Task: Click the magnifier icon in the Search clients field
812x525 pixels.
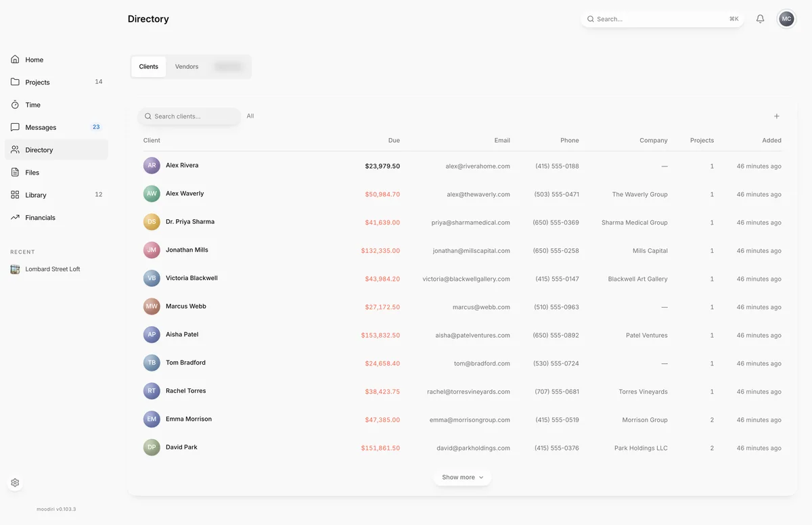Action: [148, 116]
